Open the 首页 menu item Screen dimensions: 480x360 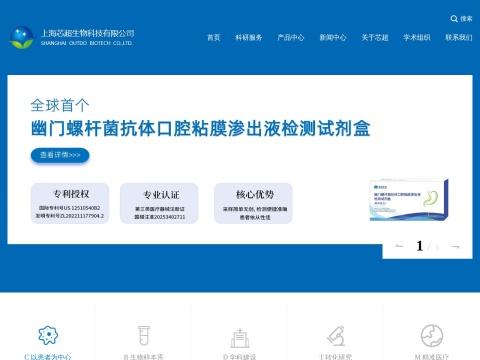click(x=214, y=37)
